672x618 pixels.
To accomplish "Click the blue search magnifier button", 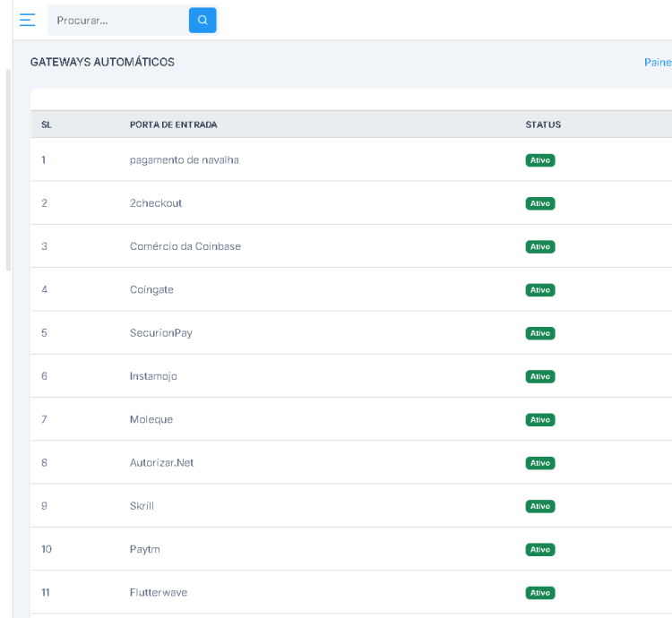I will [x=202, y=20].
